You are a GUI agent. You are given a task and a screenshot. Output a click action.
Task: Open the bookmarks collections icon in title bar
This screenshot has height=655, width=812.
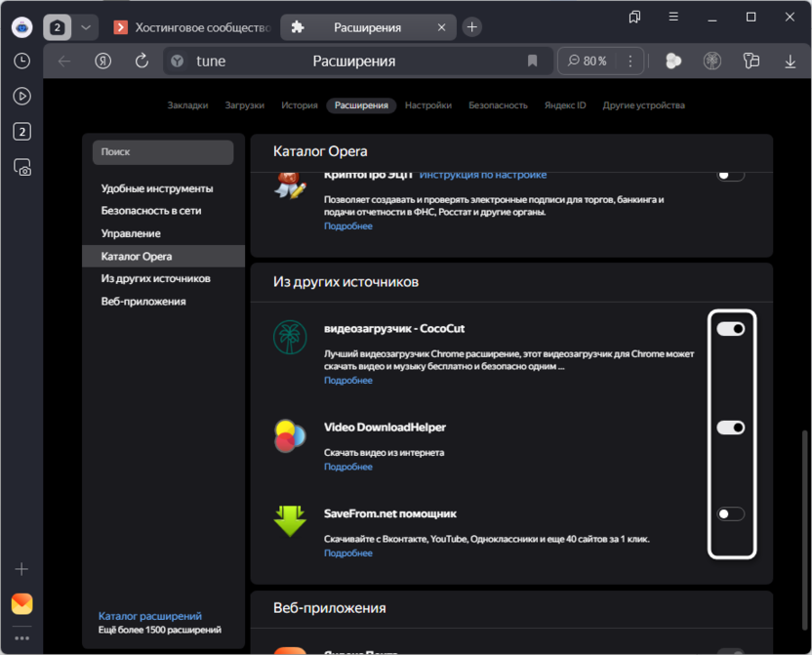634,18
